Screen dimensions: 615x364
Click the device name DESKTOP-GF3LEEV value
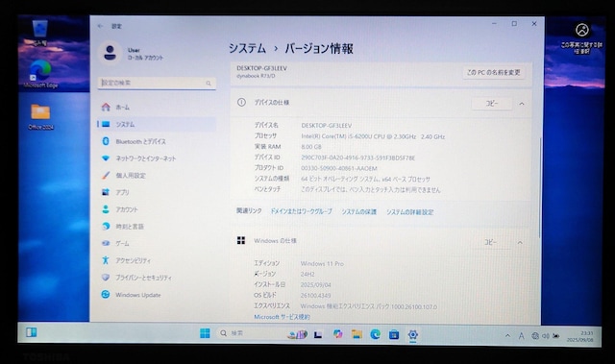click(x=327, y=126)
